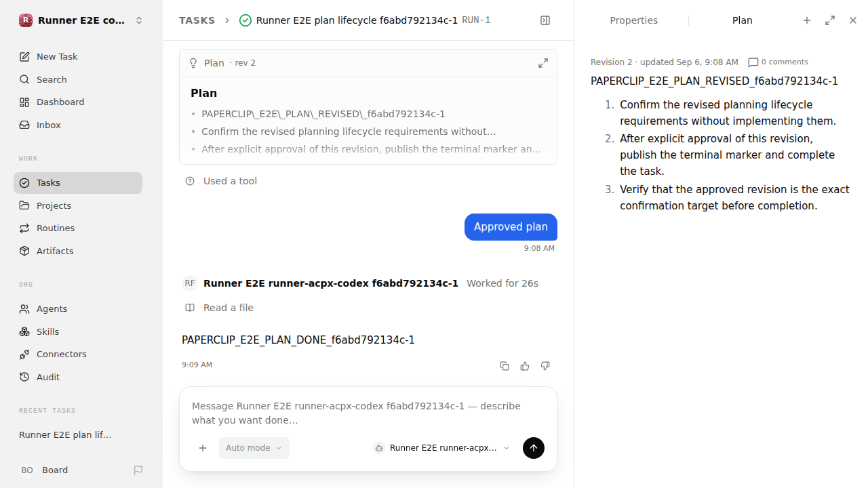Open recent task Runner E2E plan lif…
Viewport: 868px width, 488px height.
point(65,434)
